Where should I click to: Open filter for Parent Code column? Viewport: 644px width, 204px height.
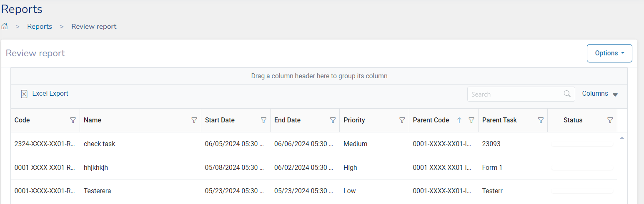coord(471,120)
